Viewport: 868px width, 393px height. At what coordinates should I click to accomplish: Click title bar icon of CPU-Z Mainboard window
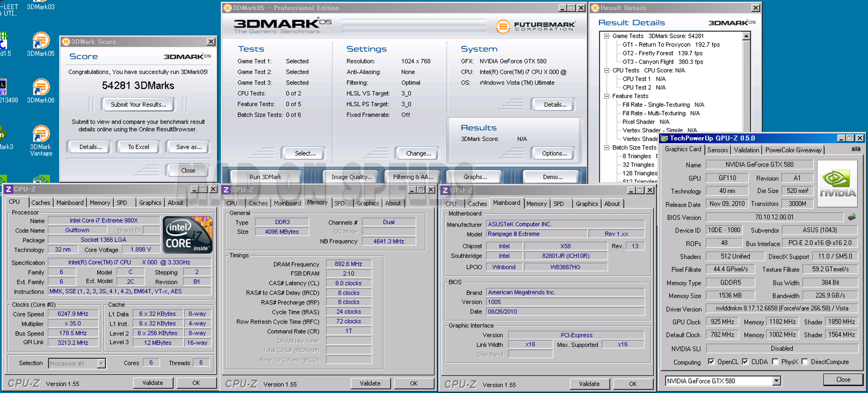click(x=445, y=190)
